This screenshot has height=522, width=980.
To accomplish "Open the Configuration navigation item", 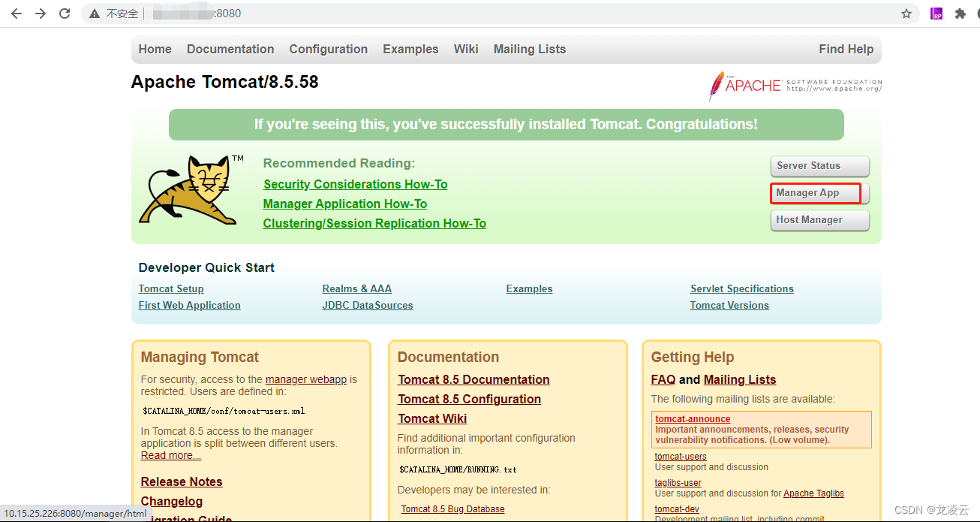I will 329,50.
